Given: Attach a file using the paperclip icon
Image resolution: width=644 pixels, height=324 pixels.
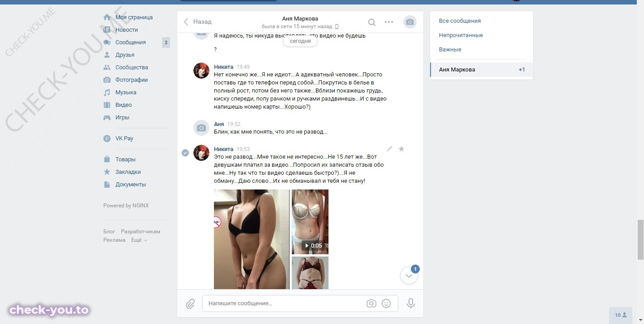Looking at the screenshot, I should coord(191,304).
